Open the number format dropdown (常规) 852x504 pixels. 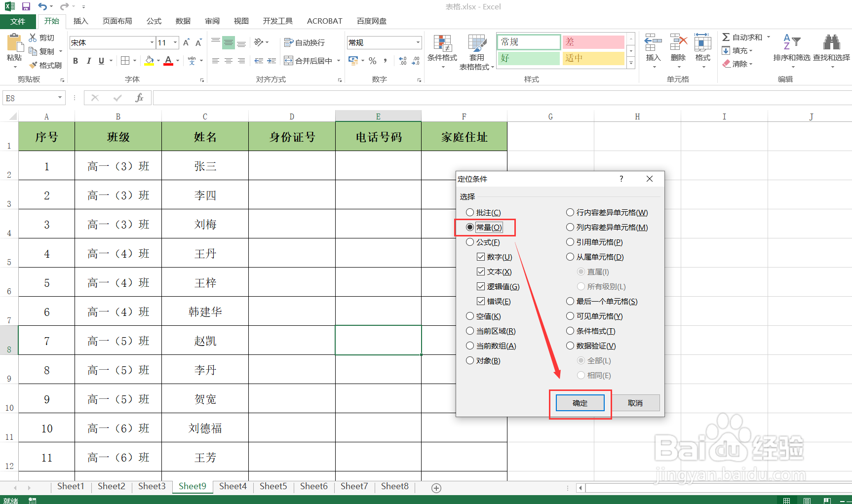point(418,42)
